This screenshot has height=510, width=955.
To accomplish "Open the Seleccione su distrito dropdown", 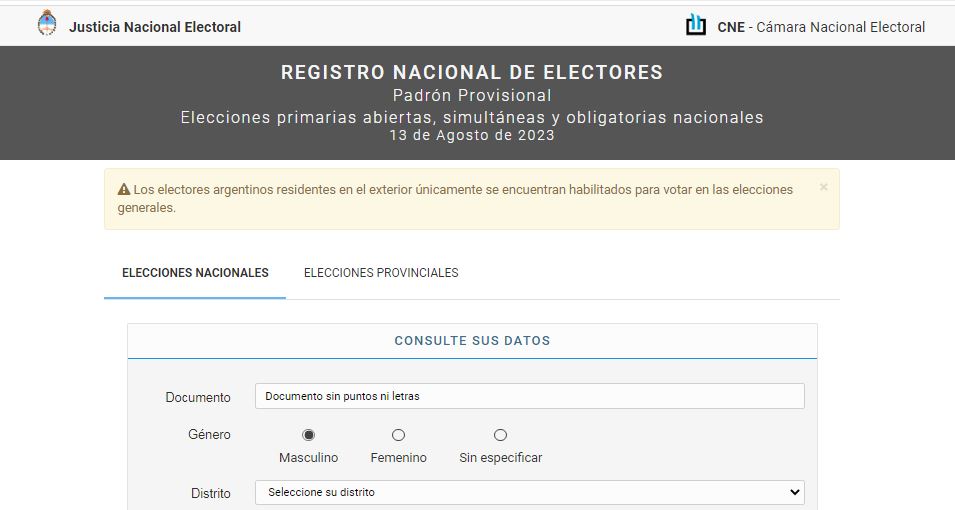I will pos(529,492).
